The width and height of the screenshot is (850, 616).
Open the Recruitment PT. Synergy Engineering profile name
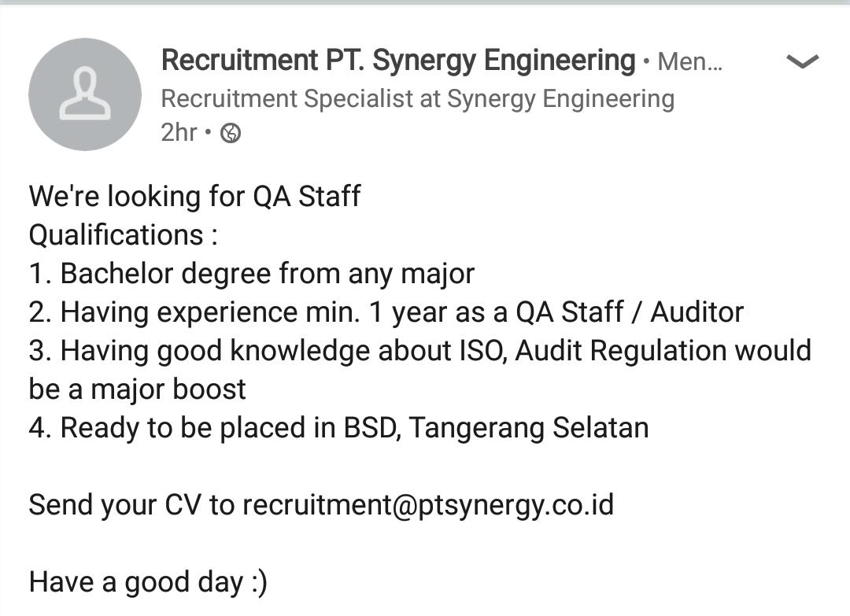[x=397, y=61]
